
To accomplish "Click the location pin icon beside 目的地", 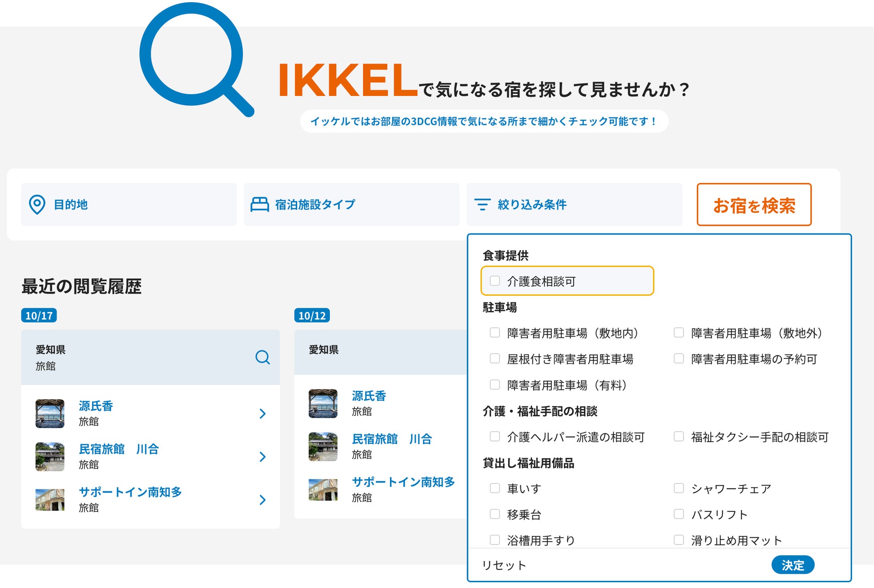I will [37, 204].
